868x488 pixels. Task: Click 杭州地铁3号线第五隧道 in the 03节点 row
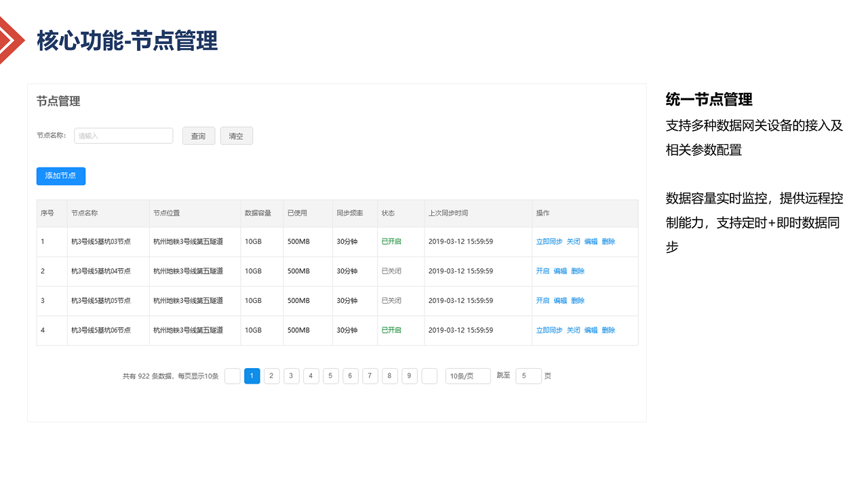pos(189,241)
